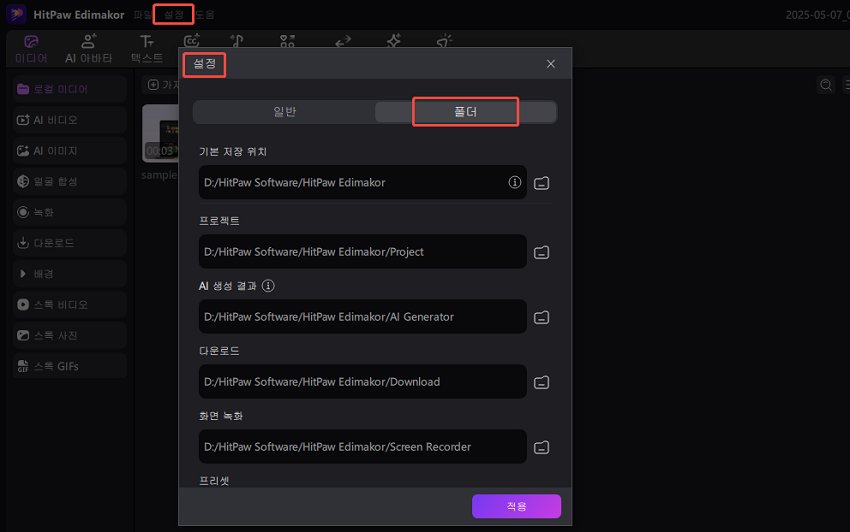The width and height of the screenshot is (850, 532).
Task: Select AI 비디오 in the sidebar
Action: click(x=69, y=120)
